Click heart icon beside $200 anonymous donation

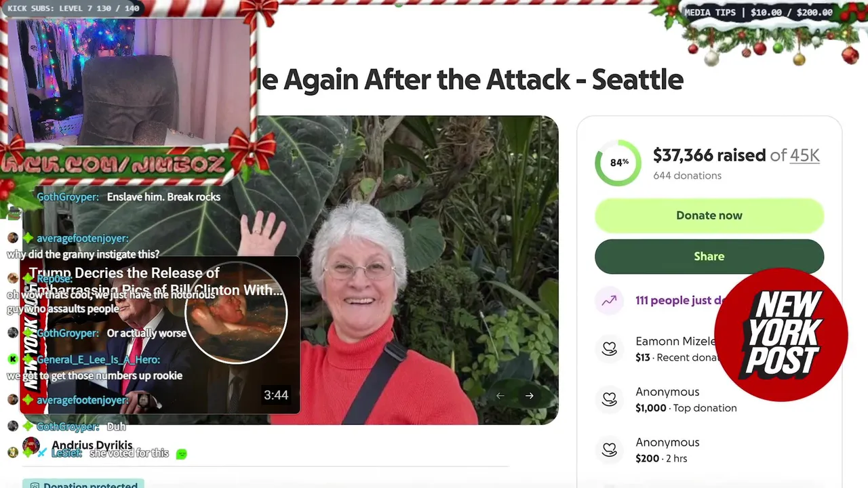[609, 450]
